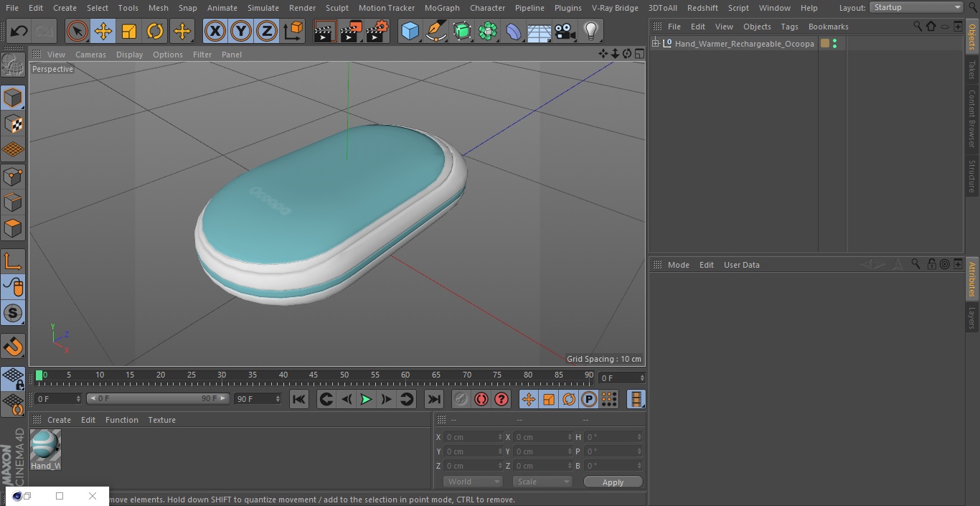Step the current frame field arrows
The width and height of the screenshot is (980, 506).
point(642,378)
